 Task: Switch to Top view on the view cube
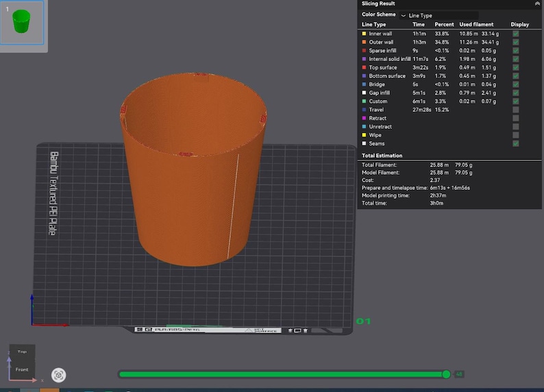tap(22, 352)
